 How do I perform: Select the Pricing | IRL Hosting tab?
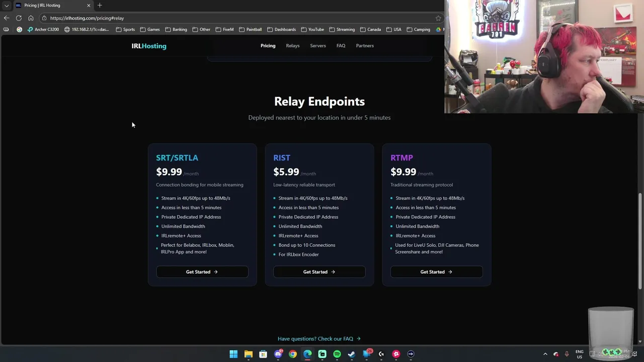(x=53, y=5)
